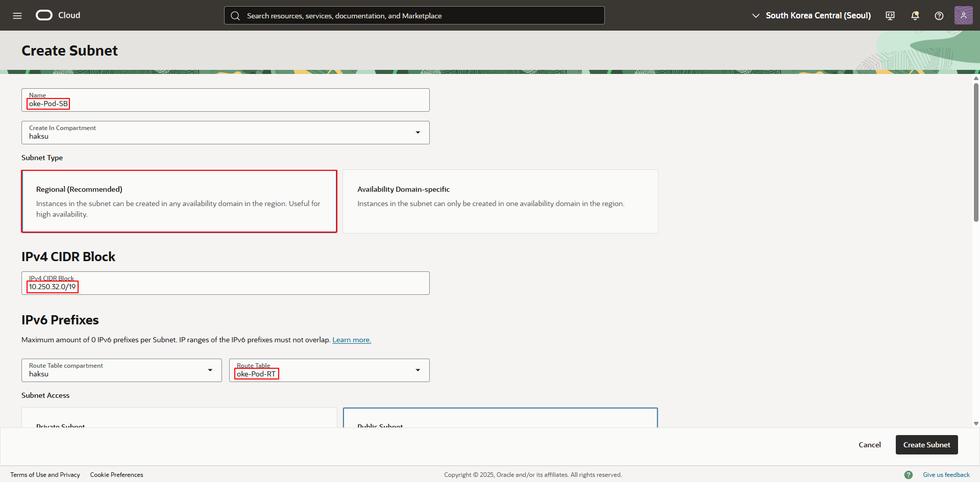980x482 pixels.
Task: Select Regional (Recommended) subnet type
Action: coord(179,201)
